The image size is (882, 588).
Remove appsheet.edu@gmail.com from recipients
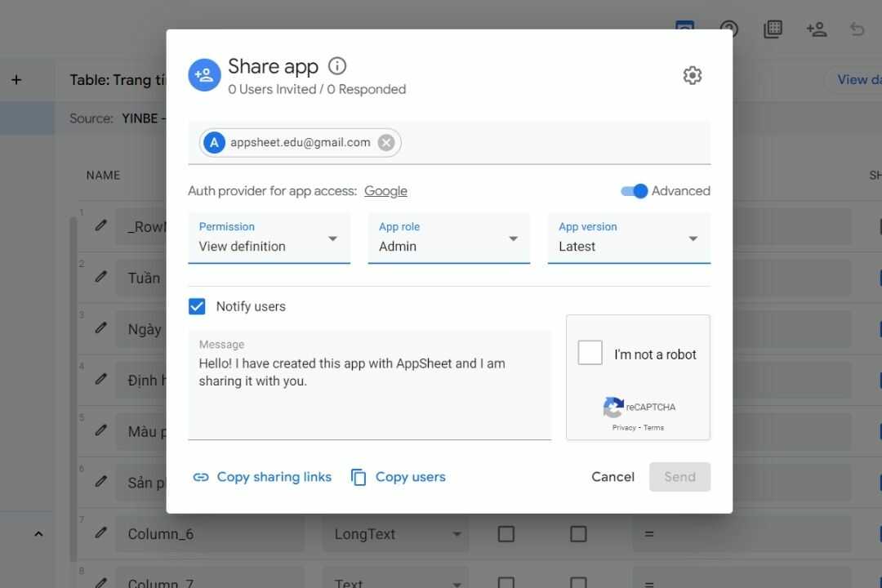(386, 143)
